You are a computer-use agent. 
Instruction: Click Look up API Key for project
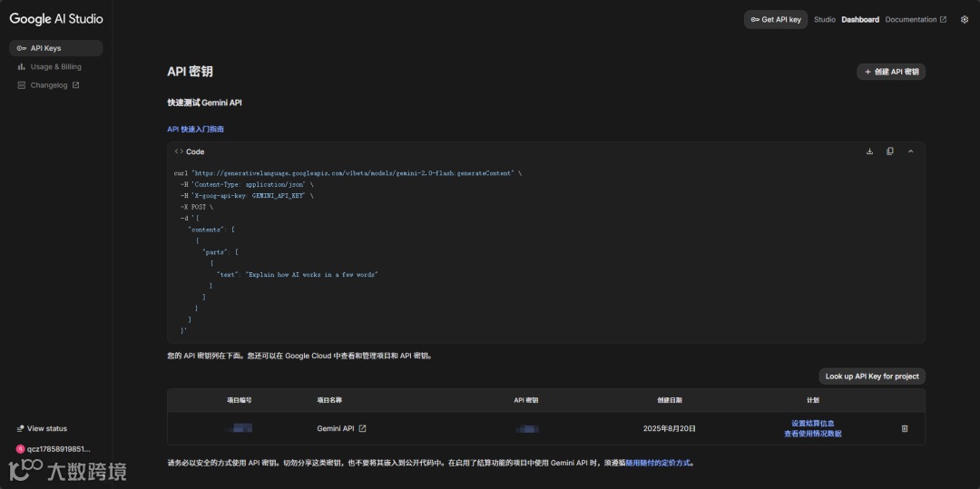coord(872,376)
